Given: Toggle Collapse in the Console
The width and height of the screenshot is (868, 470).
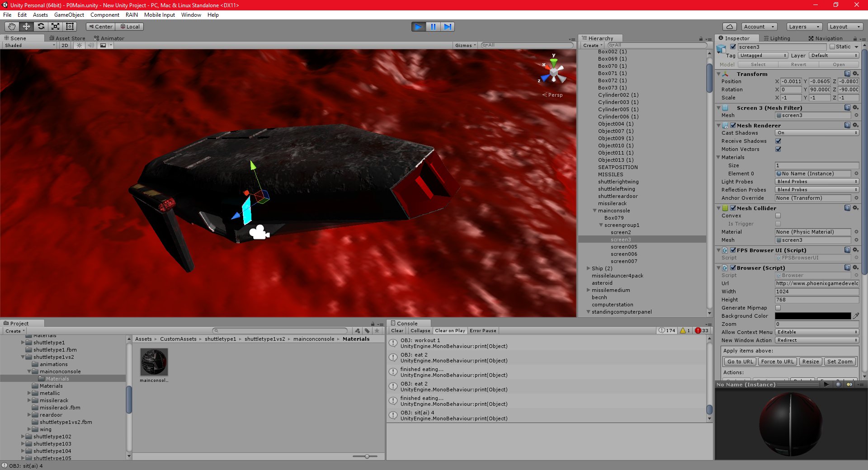Looking at the screenshot, I should (420, 330).
